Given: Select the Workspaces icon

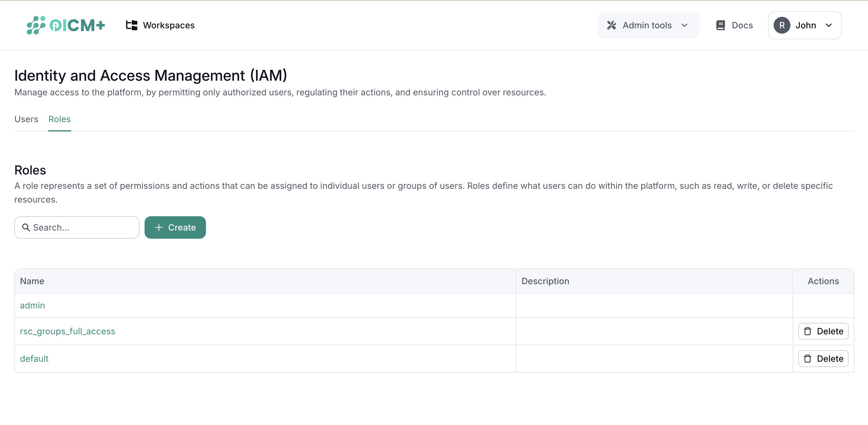Looking at the screenshot, I should pos(131,25).
